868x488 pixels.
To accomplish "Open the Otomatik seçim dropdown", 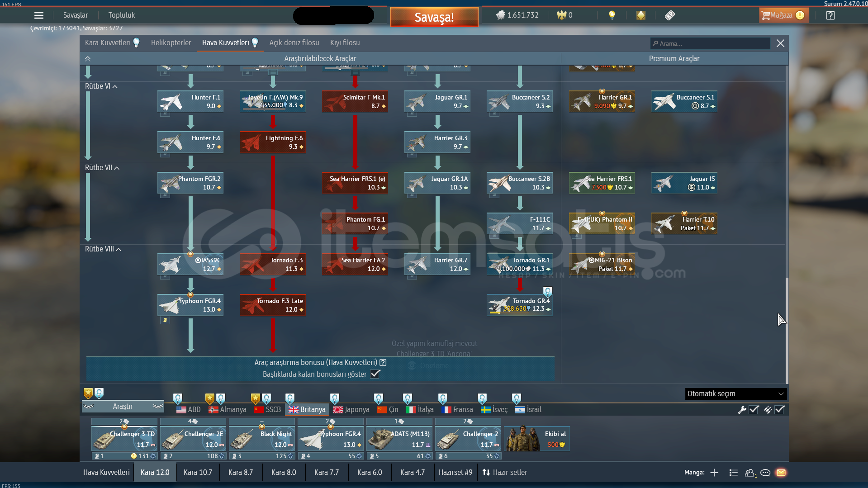I will click(x=736, y=394).
